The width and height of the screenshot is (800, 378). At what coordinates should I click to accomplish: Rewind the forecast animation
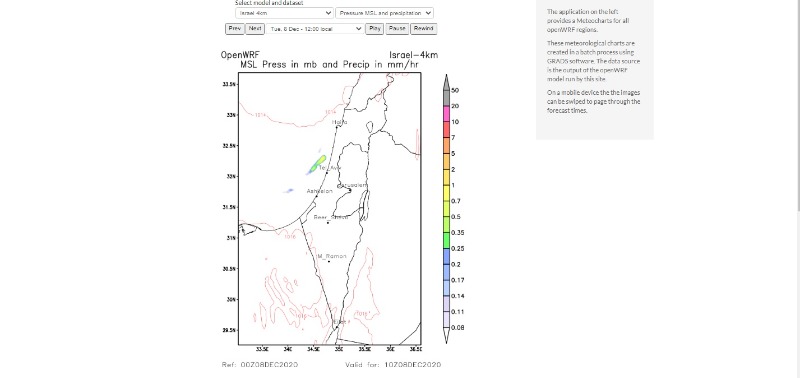(x=423, y=29)
